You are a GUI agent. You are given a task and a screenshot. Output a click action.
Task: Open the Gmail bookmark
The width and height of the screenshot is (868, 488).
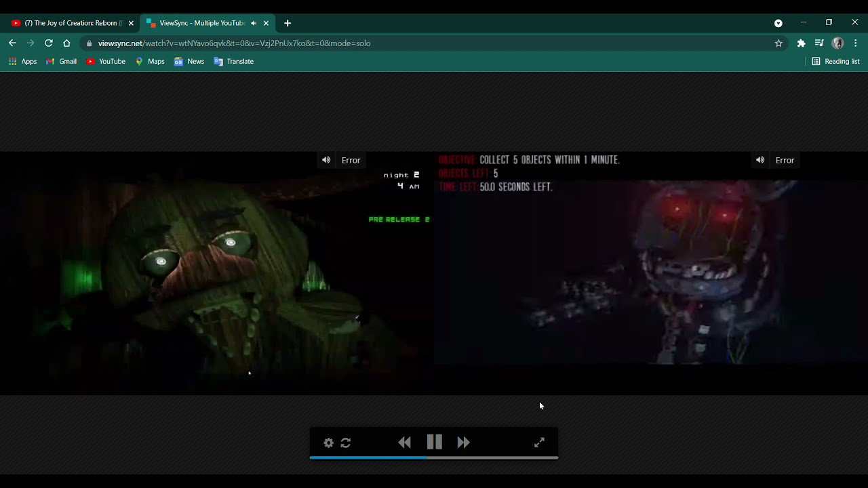click(x=61, y=61)
